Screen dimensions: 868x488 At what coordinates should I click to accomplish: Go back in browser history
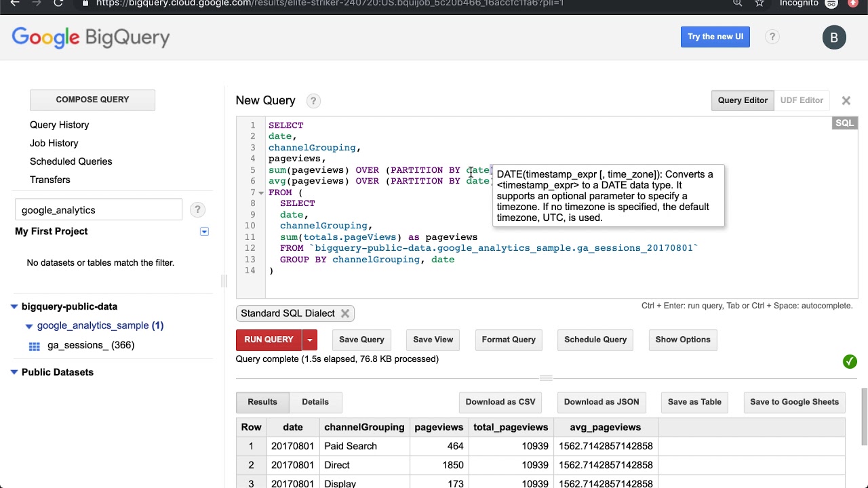coord(15,3)
